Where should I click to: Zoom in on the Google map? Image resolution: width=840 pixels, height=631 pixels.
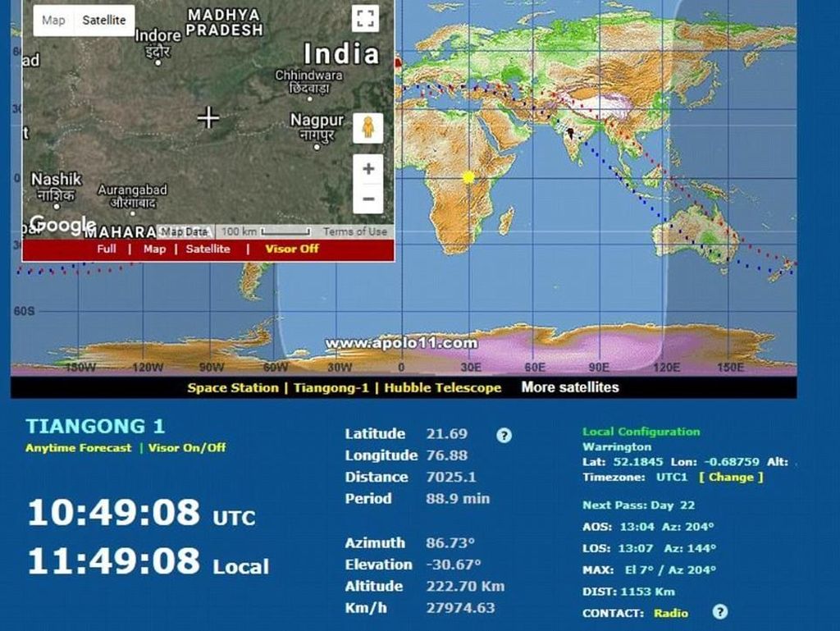[368, 169]
